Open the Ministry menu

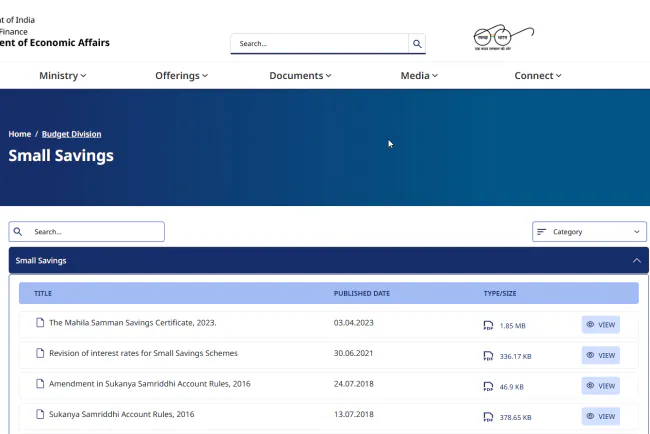(63, 75)
